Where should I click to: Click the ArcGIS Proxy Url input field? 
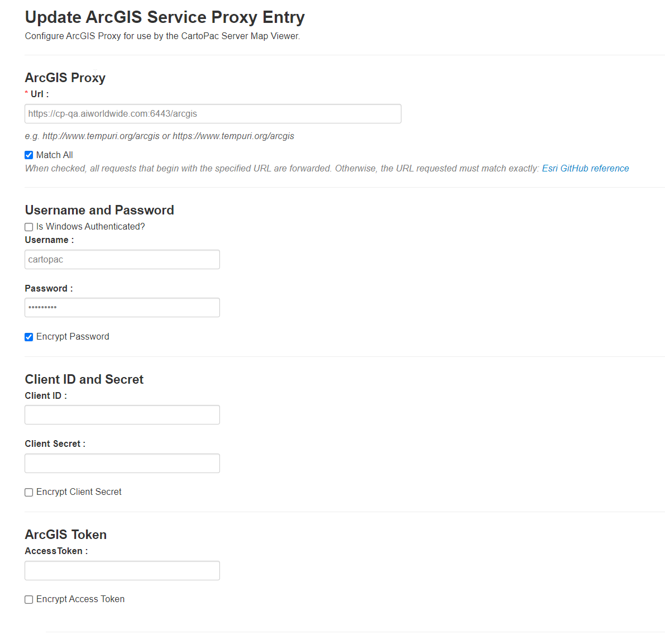pyautogui.click(x=213, y=114)
